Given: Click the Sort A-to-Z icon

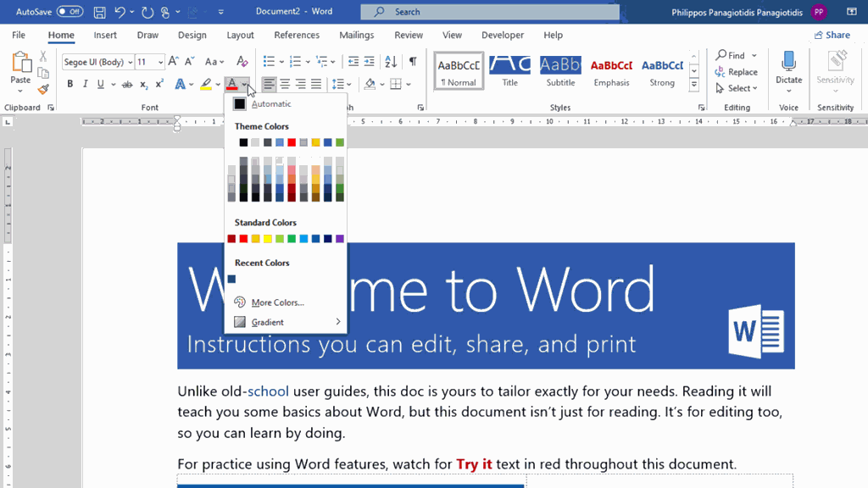Looking at the screenshot, I should click(x=391, y=62).
